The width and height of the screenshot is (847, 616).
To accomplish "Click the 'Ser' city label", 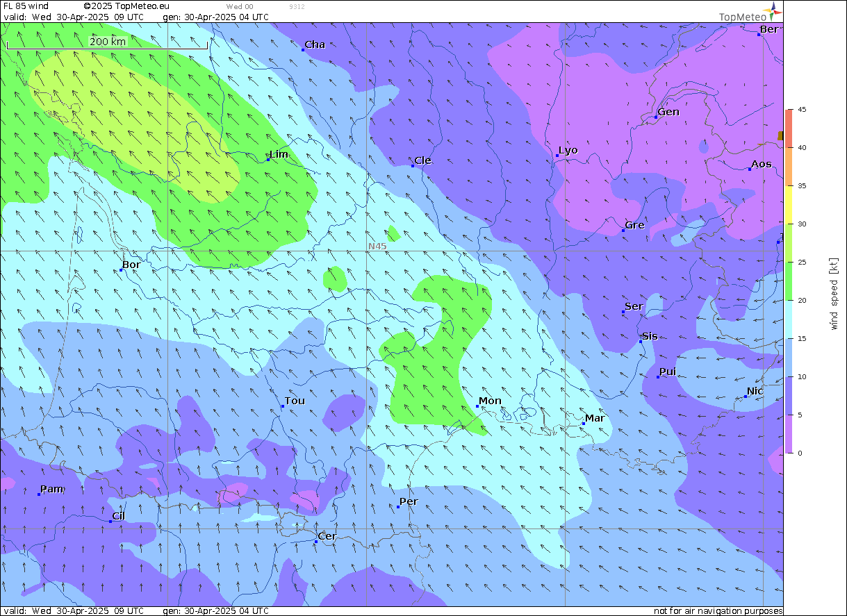I will click(634, 306).
